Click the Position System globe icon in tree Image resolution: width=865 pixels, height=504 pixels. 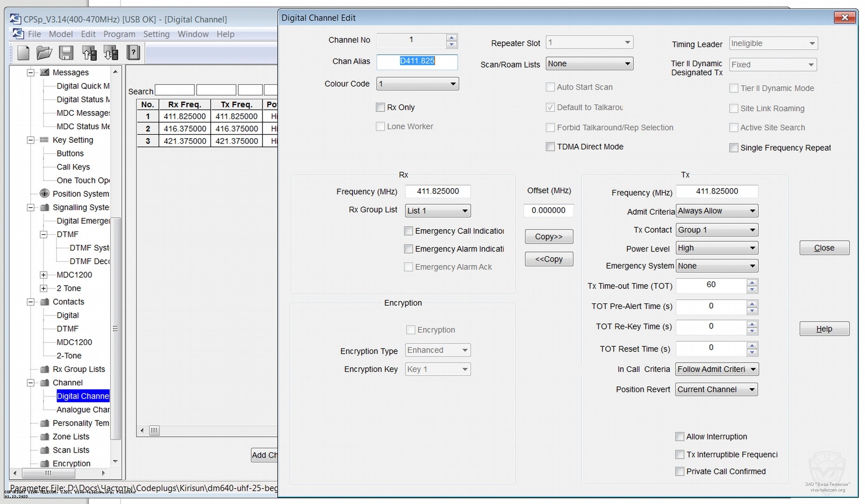[x=45, y=194]
